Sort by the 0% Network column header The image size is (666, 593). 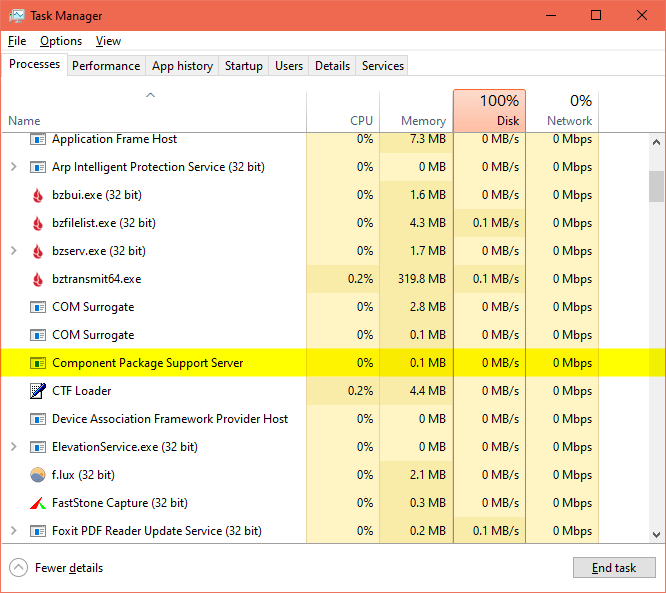[x=562, y=111]
